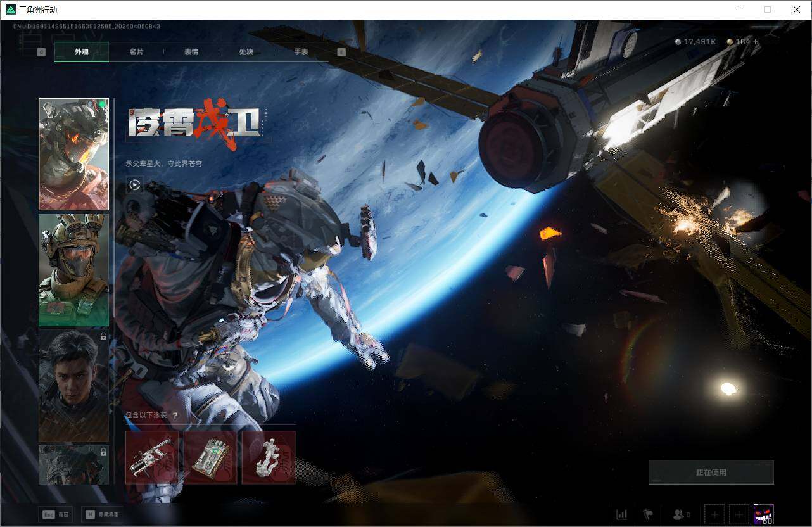Select the locked bare-faced operator skin
Screen dimensions: 812x527
[x=73, y=385]
